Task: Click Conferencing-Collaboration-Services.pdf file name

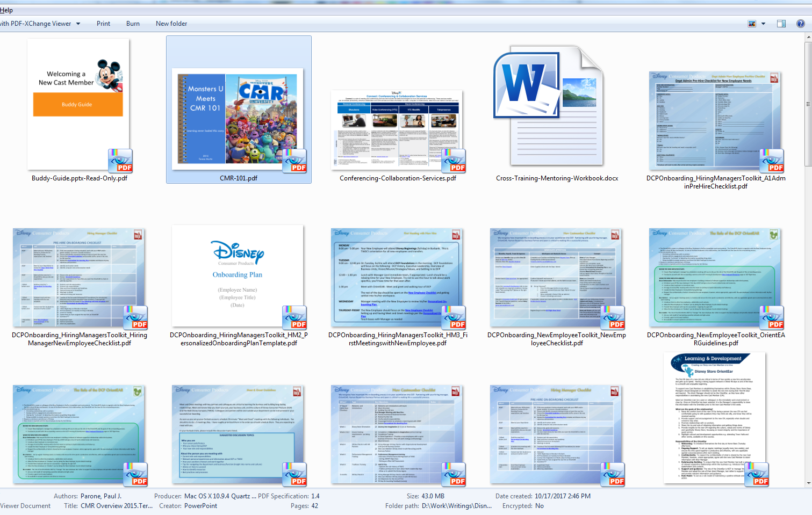Action: point(398,178)
